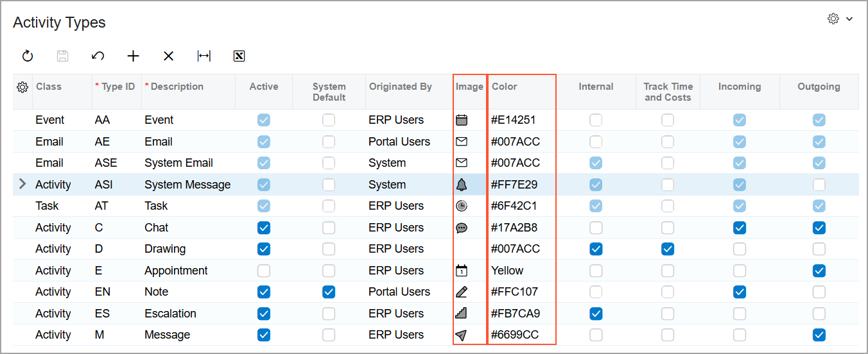Click the 'Appointment' description cell
The image size is (868, 354).
[x=176, y=271]
